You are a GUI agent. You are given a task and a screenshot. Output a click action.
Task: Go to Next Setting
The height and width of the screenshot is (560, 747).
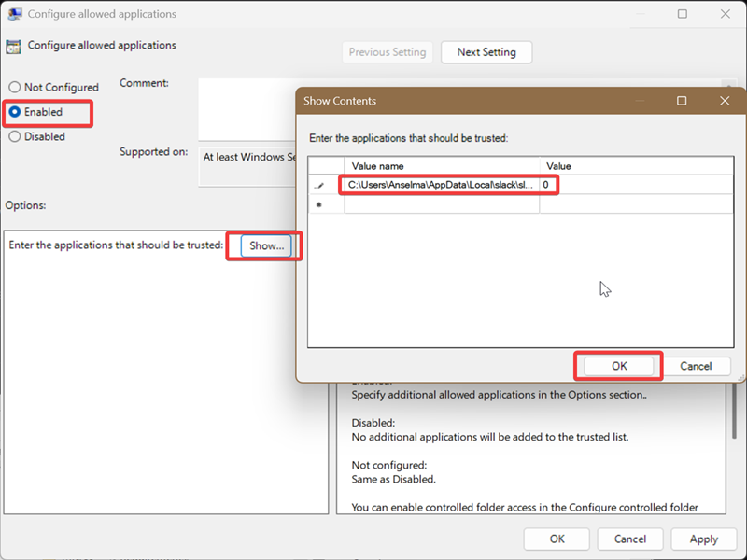[x=486, y=52]
